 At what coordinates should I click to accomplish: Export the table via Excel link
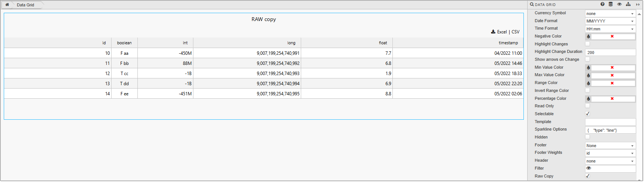tap(499, 32)
